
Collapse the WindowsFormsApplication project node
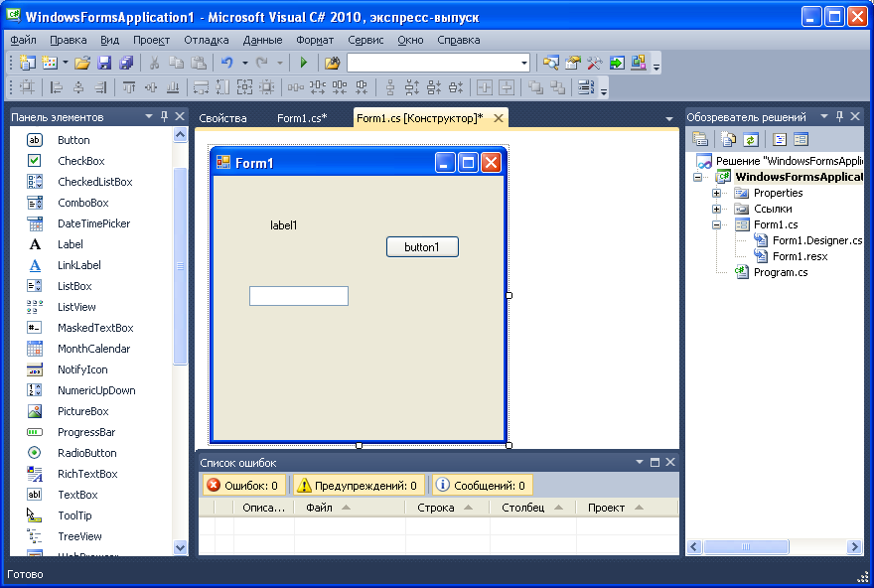coord(697,177)
